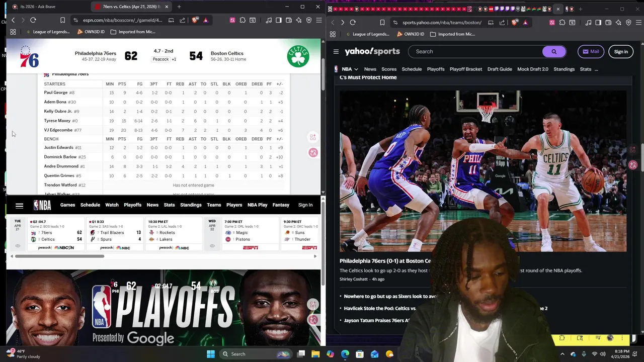Open Brave VPN shield icon in ESPN window

point(309,20)
